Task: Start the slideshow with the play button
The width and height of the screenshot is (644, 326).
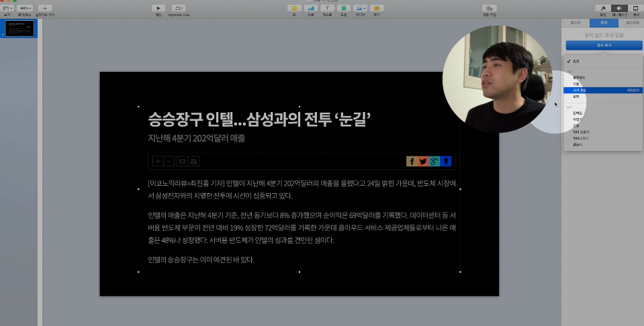Action: pos(158,8)
